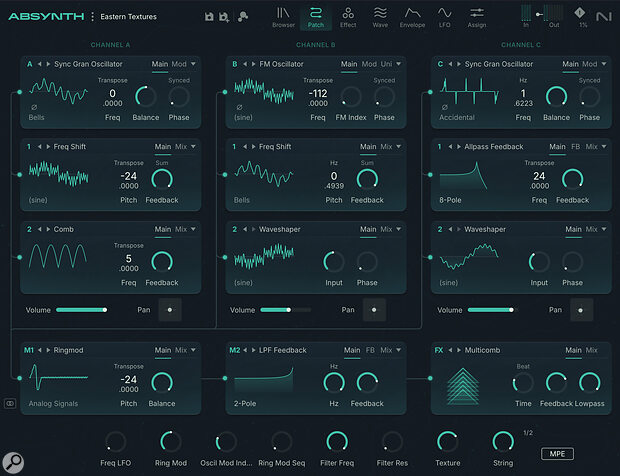Click the Native Instruments logo
The height and width of the screenshot is (476, 620).
[603, 17]
